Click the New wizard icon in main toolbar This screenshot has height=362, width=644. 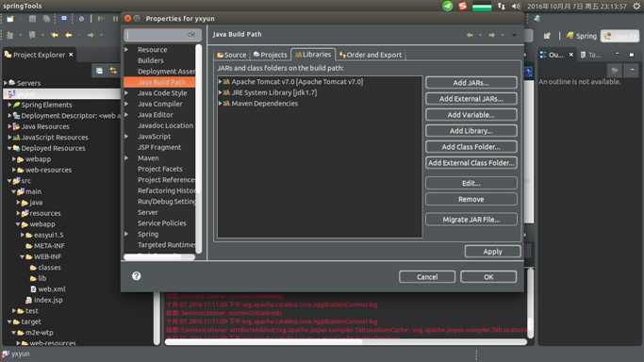[10, 19]
